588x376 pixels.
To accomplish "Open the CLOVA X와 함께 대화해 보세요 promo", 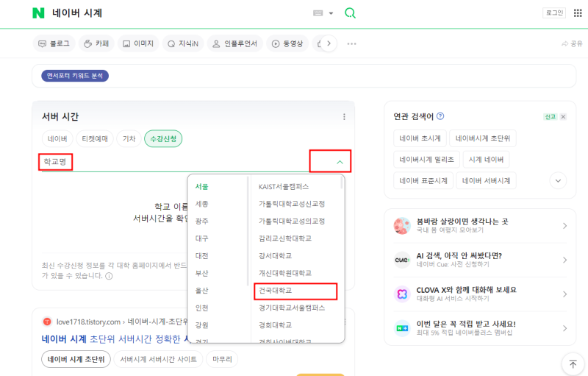I will (x=480, y=294).
